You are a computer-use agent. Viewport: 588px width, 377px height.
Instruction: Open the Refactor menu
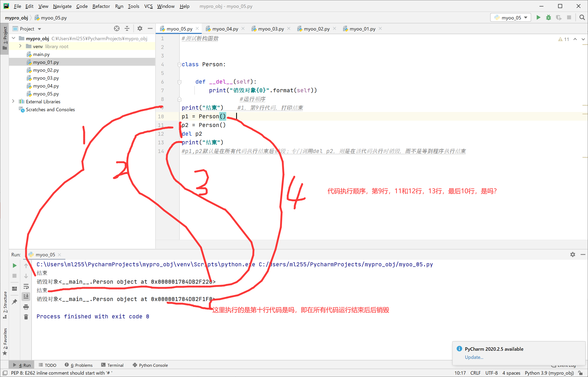[101, 6]
